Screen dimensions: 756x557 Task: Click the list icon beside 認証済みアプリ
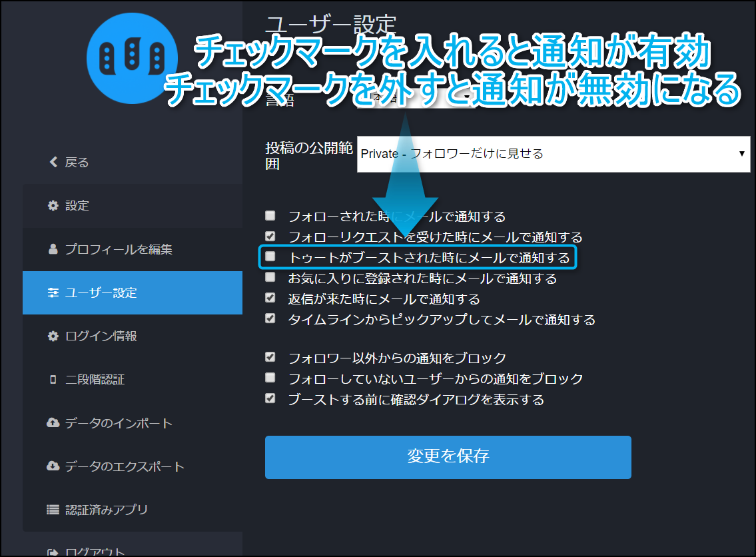click(53, 510)
